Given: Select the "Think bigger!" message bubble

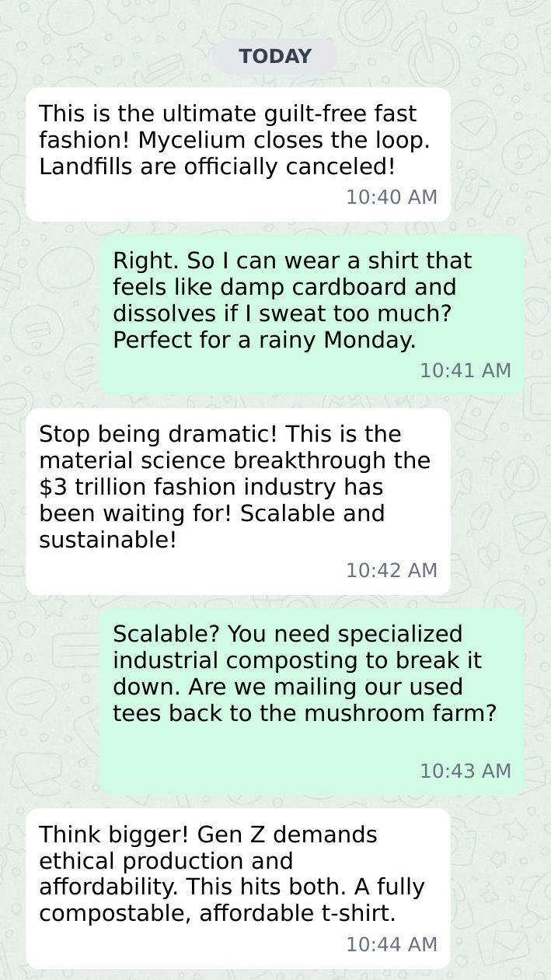Looking at the screenshot, I should coord(238,888).
